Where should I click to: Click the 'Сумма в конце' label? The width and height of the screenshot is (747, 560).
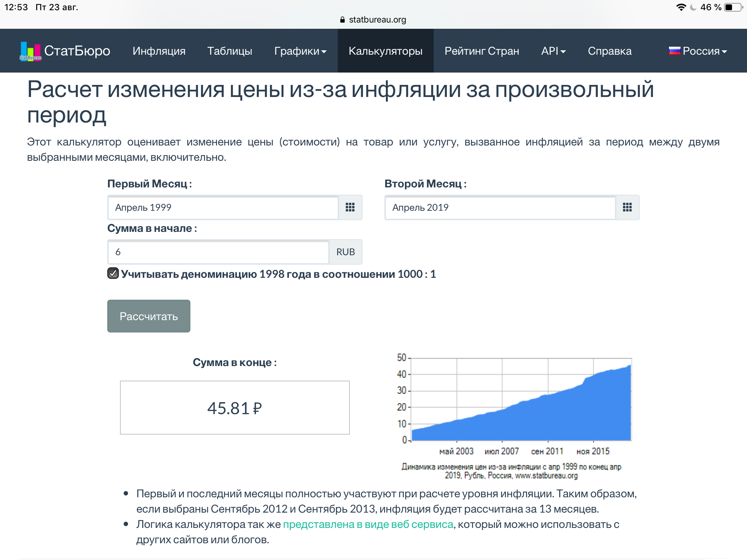click(x=235, y=362)
